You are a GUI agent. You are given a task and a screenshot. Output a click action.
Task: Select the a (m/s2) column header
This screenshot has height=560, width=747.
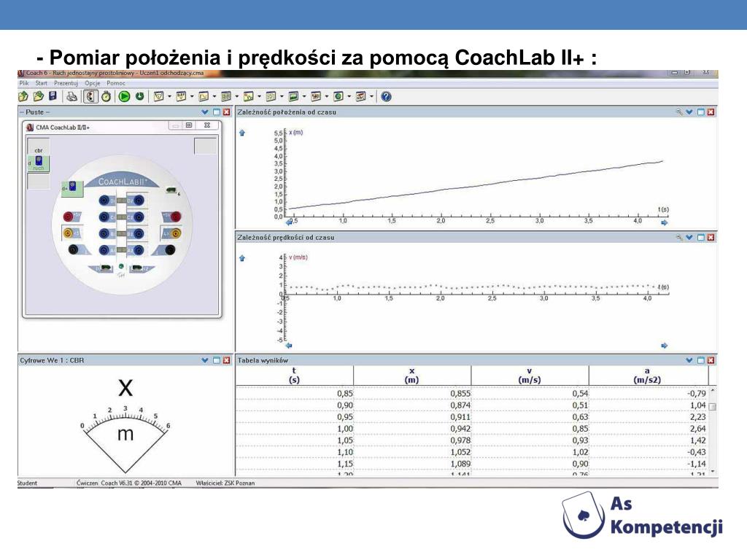click(x=648, y=376)
